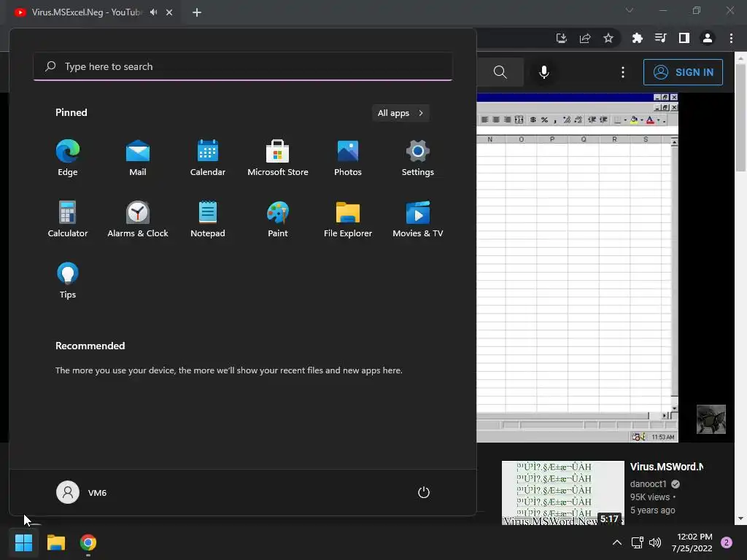Click the power button in Start menu
The width and height of the screenshot is (747, 560).
(x=424, y=492)
